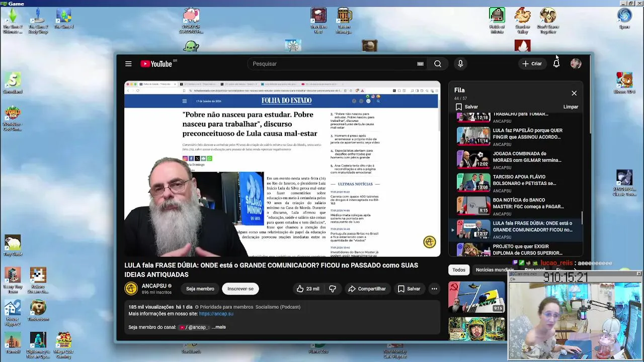Open Kukoro Stream Chat shortcut

point(38,281)
